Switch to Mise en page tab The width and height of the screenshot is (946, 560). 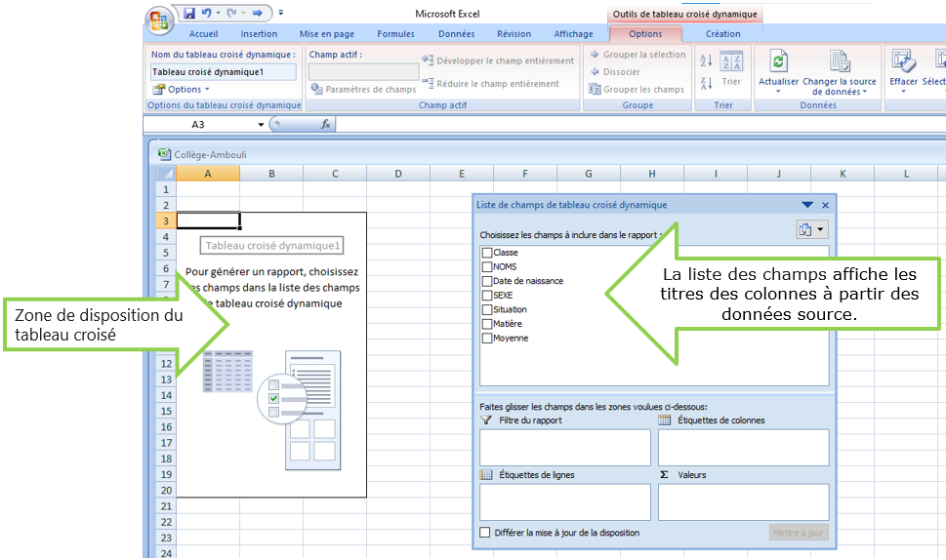pyautogui.click(x=327, y=34)
